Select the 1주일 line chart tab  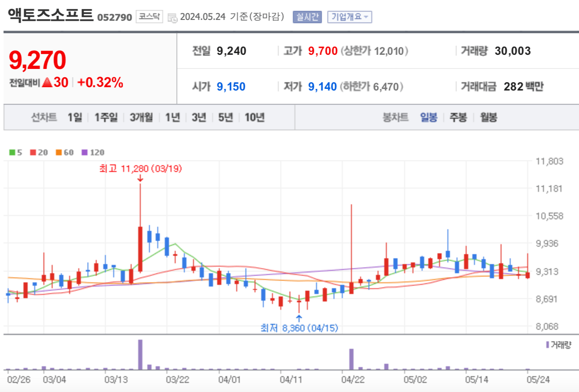coord(106,118)
